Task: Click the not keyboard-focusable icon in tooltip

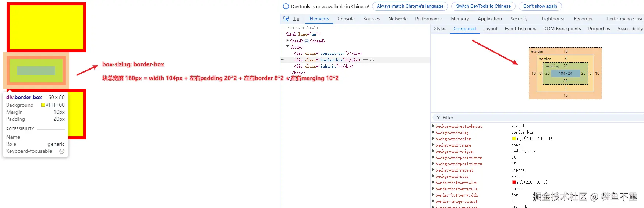Action: tap(62, 151)
